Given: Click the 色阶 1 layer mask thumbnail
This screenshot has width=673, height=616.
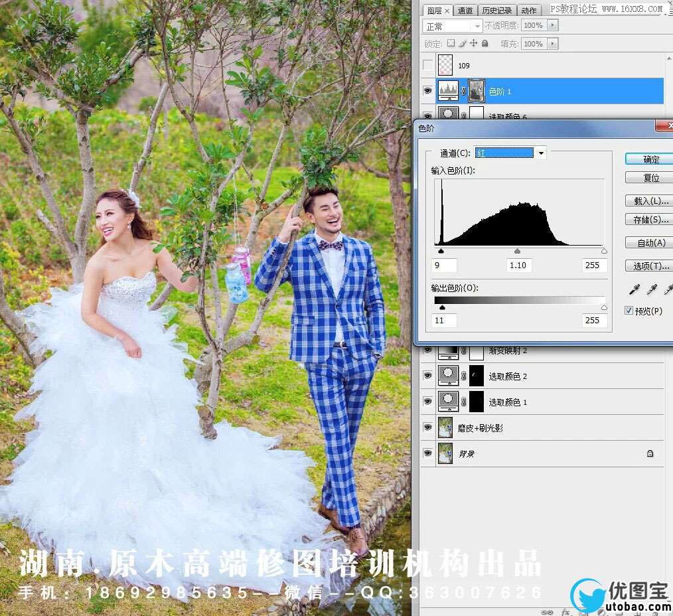Looking at the screenshot, I should 477,91.
